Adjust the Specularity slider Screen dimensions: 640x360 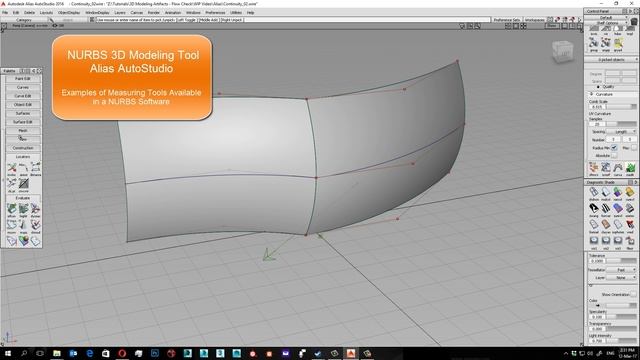coord(621,317)
